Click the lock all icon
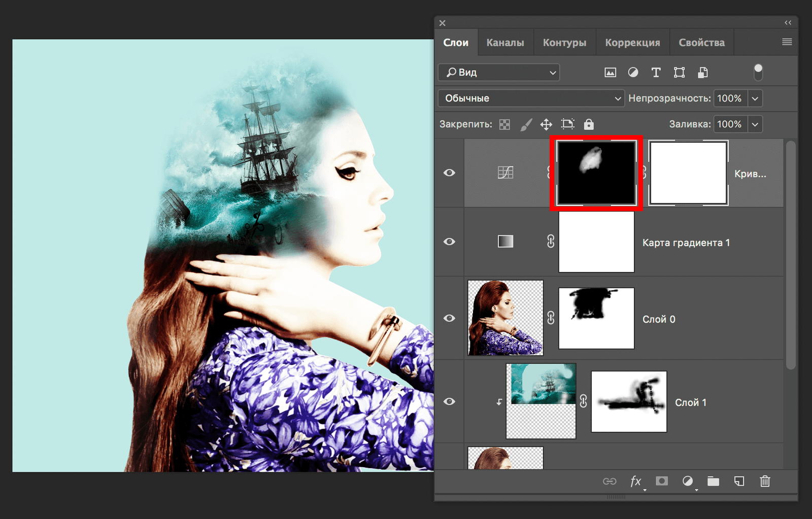 click(x=589, y=124)
